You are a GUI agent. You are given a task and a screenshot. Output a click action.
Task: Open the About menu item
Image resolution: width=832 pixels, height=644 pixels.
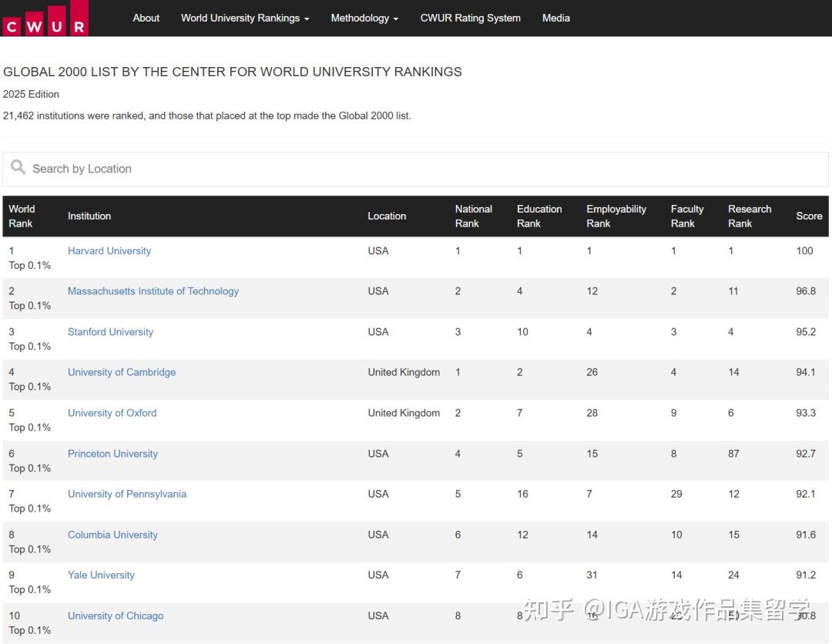point(146,18)
